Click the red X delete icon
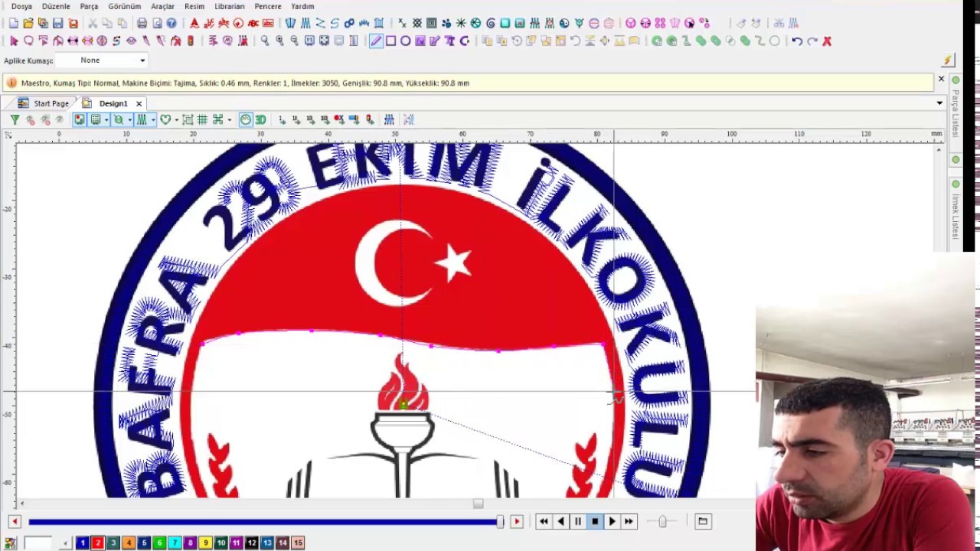Screen dimensions: 980x551 (827, 41)
